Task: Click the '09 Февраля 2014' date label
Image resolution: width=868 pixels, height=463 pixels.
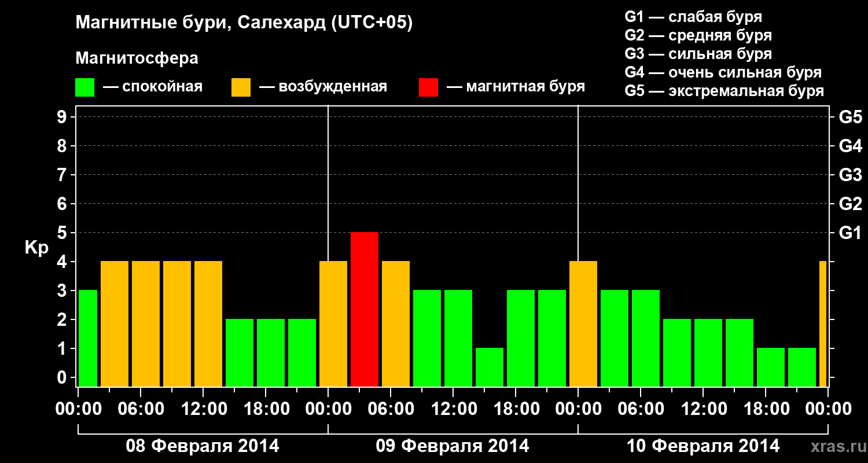Action: point(453,446)
